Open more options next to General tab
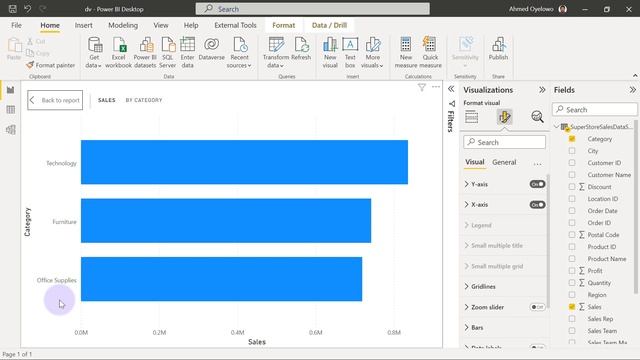640x360 pixels. pos(537,164)
